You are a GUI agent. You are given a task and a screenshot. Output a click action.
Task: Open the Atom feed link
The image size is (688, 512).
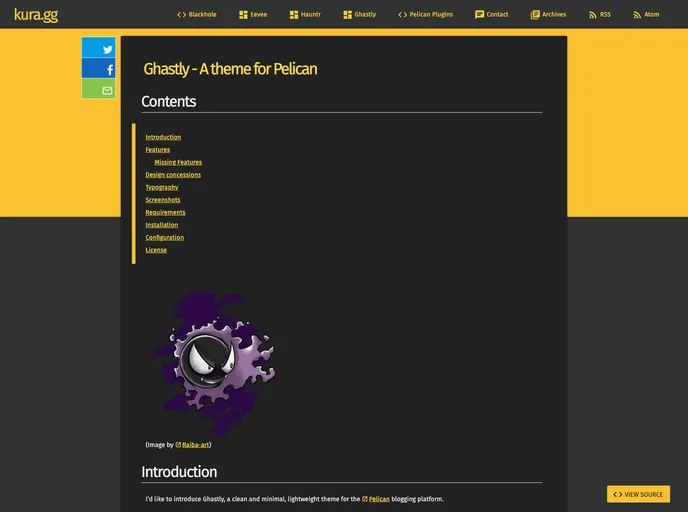[x=646, y=14]
